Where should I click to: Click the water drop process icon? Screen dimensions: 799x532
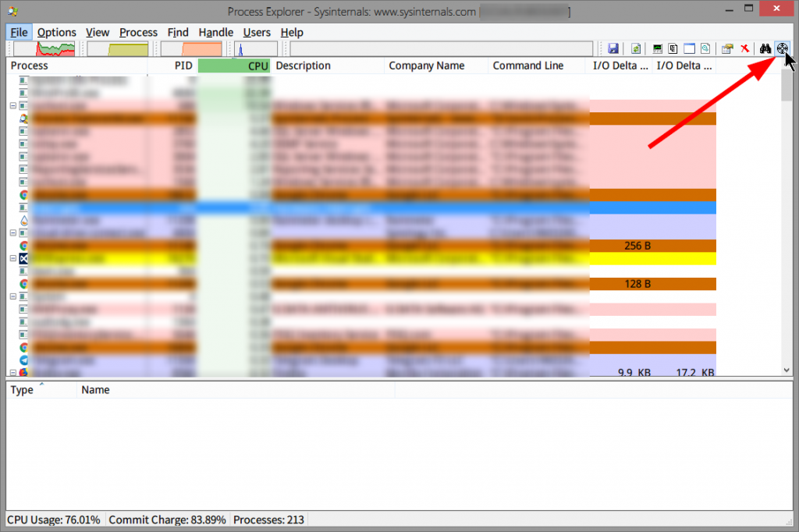pyautogui.click(x=23, y=221)
